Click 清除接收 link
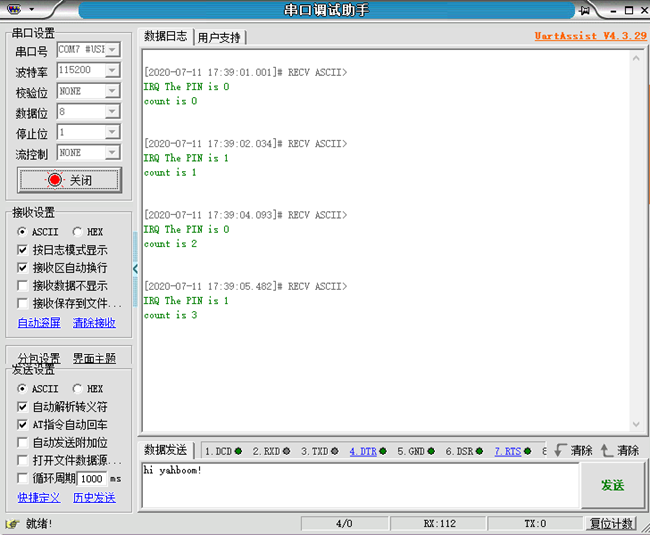 [94, 322]
